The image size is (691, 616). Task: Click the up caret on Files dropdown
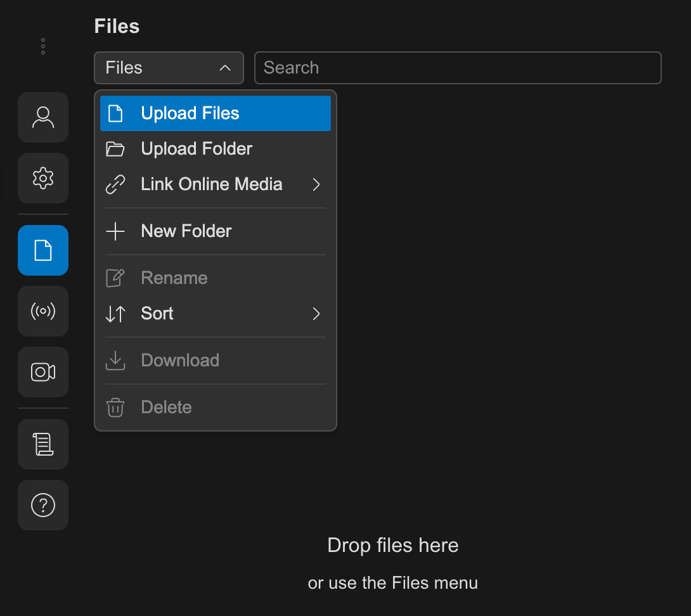(x=225, y=68)
